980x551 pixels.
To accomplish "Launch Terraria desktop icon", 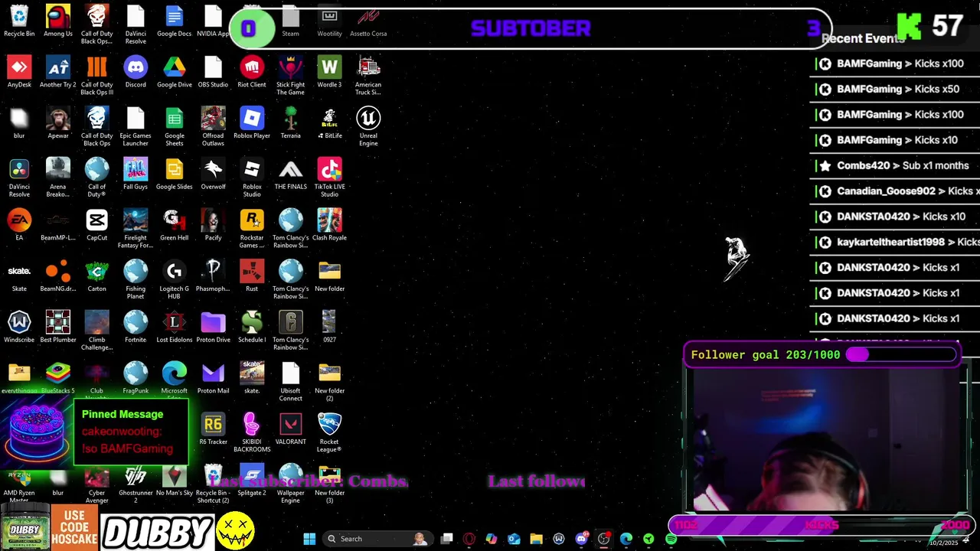I will point(290,123).
